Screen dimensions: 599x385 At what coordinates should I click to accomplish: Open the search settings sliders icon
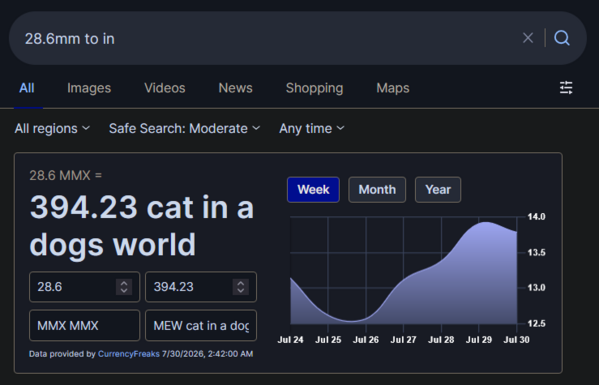pyautogui.click(x=566, y=88)
